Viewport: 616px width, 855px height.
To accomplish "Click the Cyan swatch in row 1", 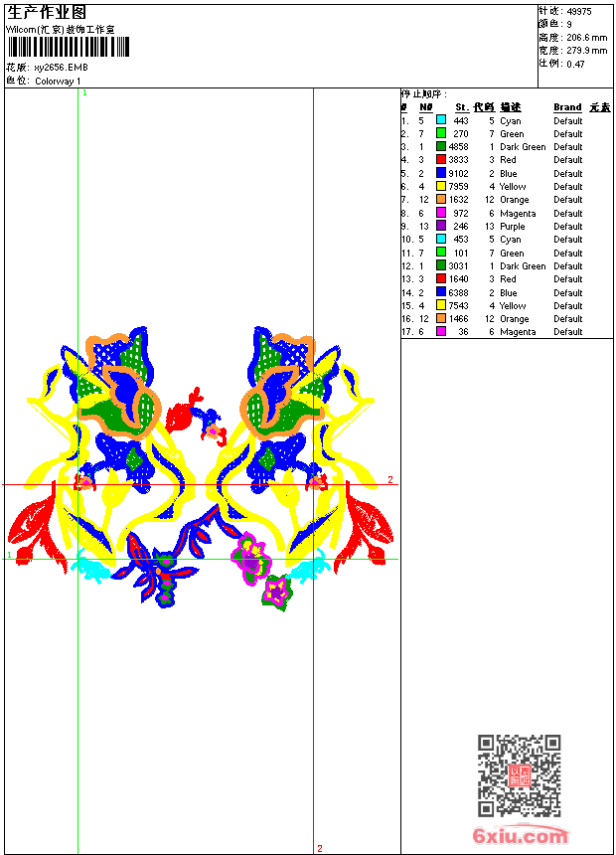I will [x=441, y=120].
